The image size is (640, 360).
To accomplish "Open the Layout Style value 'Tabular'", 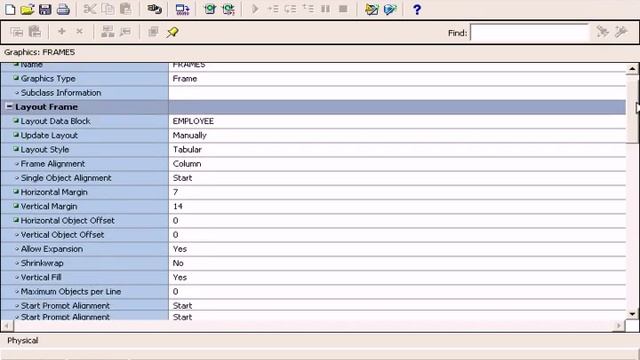I will tap(397, 150).
